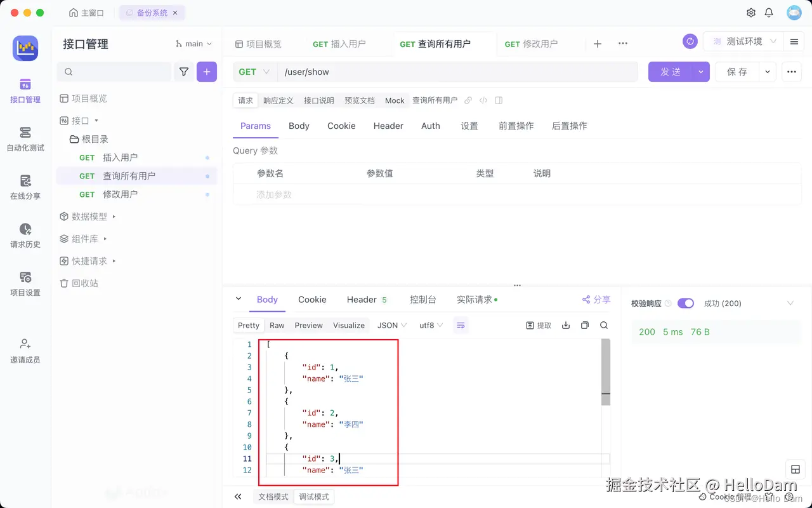Open the filter icon beside the search box

(183, 72)
